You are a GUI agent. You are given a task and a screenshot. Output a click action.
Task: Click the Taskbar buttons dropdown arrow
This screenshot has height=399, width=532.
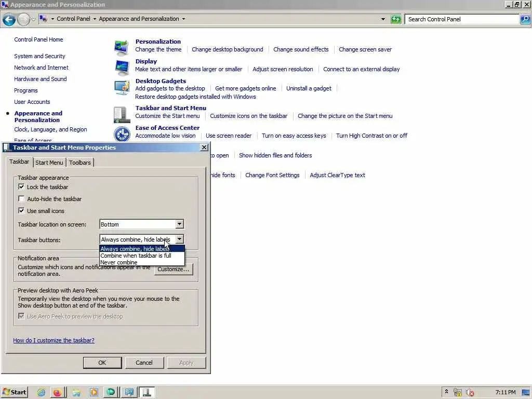coord(179,239)
